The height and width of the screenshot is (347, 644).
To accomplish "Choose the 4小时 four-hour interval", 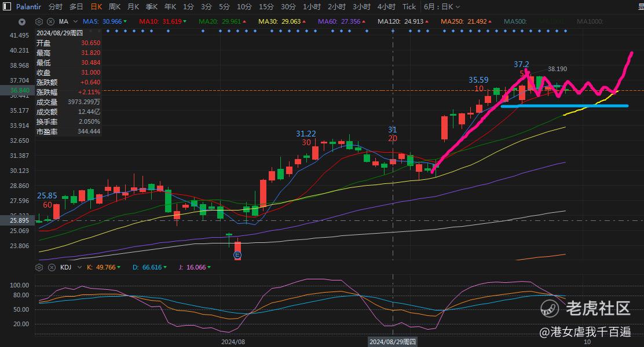I will [x=386, y=6].
